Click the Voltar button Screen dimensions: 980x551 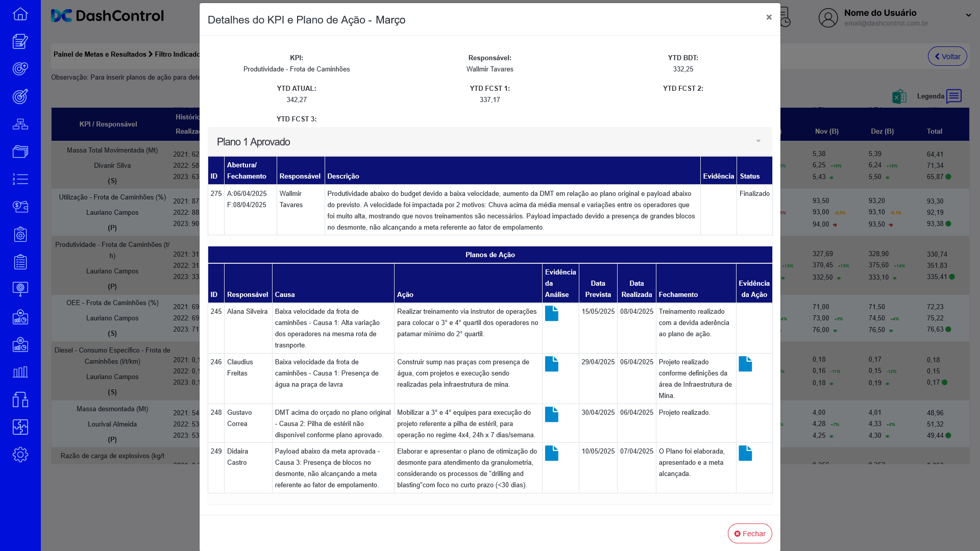(x=947, y=56)
